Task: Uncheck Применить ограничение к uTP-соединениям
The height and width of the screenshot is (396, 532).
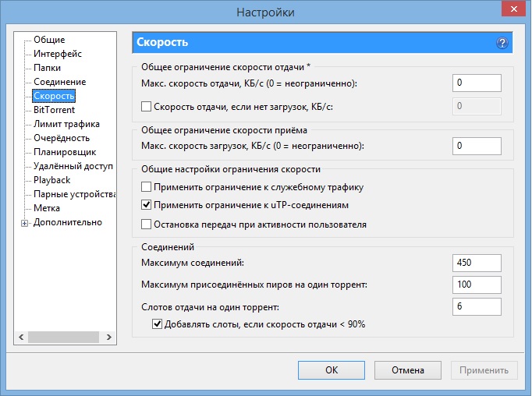Action: coord(146,205)
